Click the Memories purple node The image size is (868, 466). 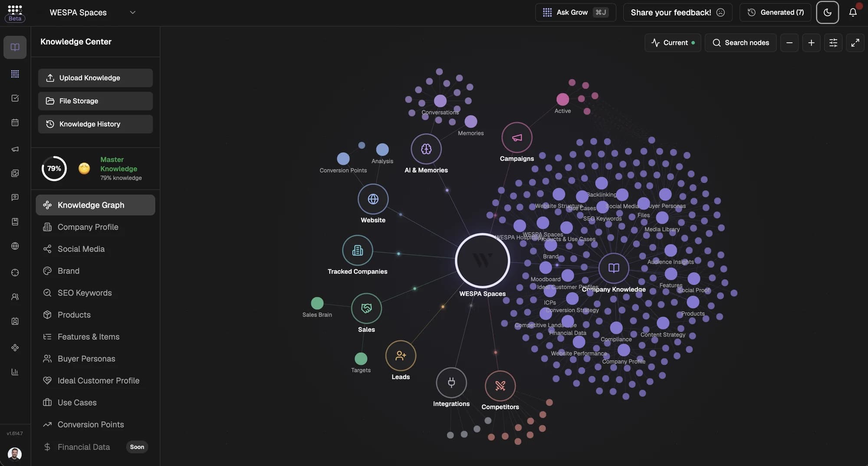pyautogui.click(x=470, y=122)
